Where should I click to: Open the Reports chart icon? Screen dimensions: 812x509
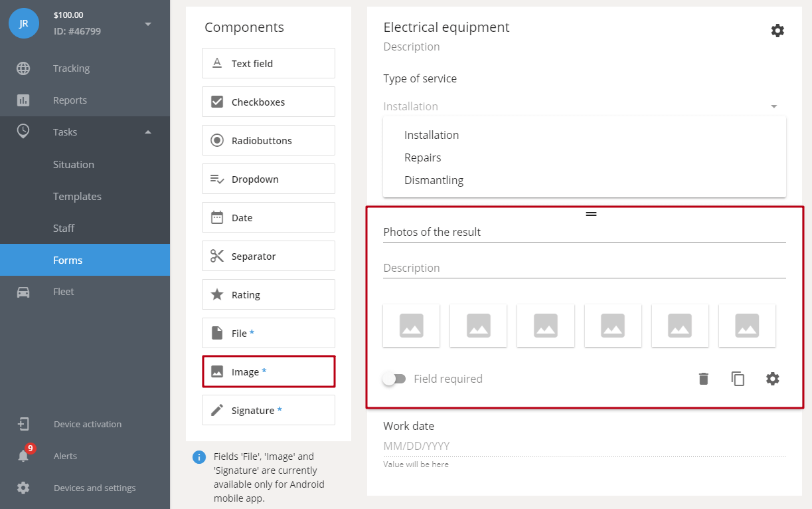(x=23, y=100)
